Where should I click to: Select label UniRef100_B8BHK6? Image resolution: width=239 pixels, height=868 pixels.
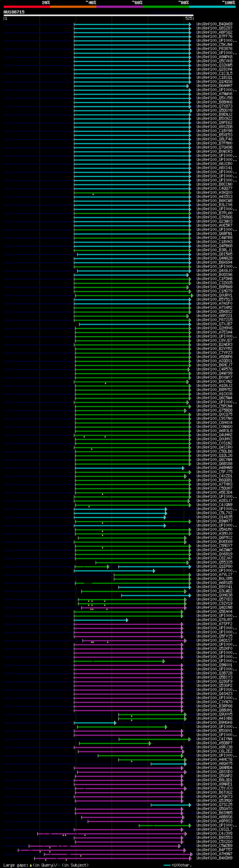click(x=214, y=102)
